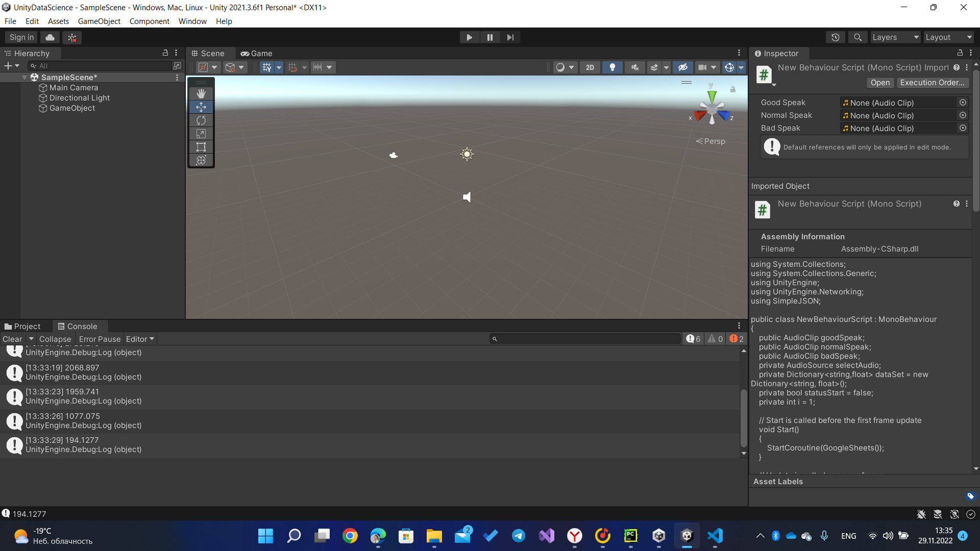
Task: Open the Component menu
Action: (x=149, y=21)
